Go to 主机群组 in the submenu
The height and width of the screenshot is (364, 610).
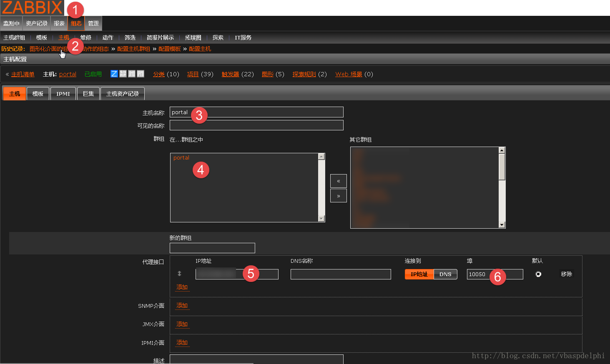[x=14, y=37]
